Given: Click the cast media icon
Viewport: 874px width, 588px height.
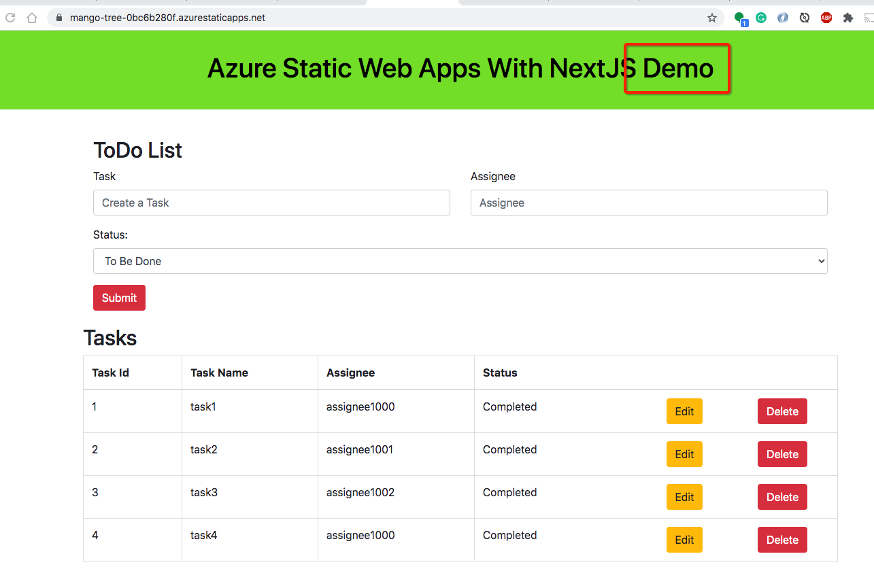Looking at the screenshot, I should 869,18.
